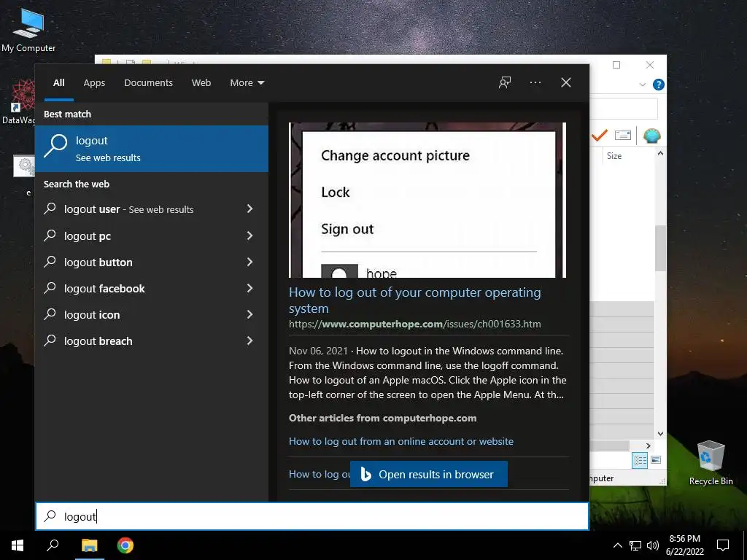Select the logout best match result
This screenshot has height=560, width=747.
[152, 149]
